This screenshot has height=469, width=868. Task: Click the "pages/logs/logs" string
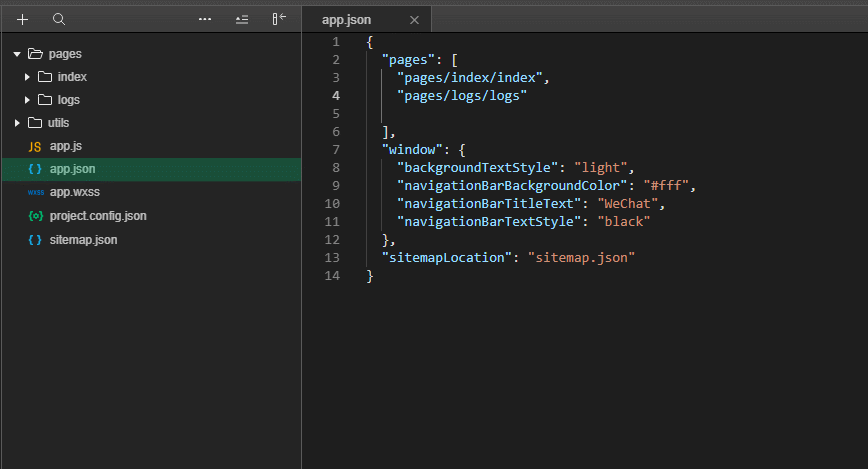pyautogui.click(x=462, y=96)
